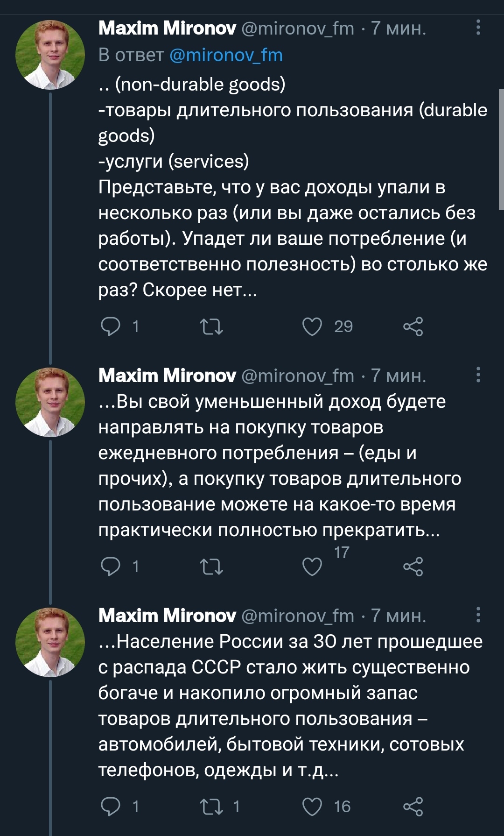
Task: Open Maxim Mironov's name on first tweet
Action: (167, 28)
